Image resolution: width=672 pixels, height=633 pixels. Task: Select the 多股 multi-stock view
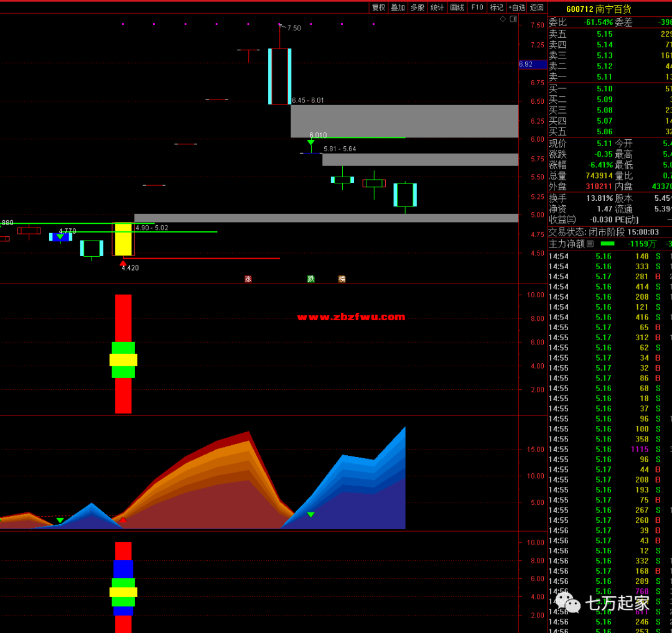418,7
